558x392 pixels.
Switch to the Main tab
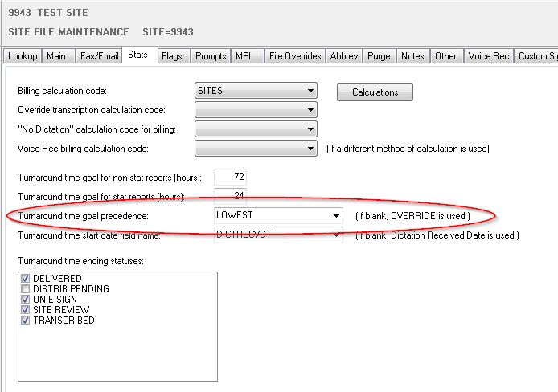click(56, 56)
